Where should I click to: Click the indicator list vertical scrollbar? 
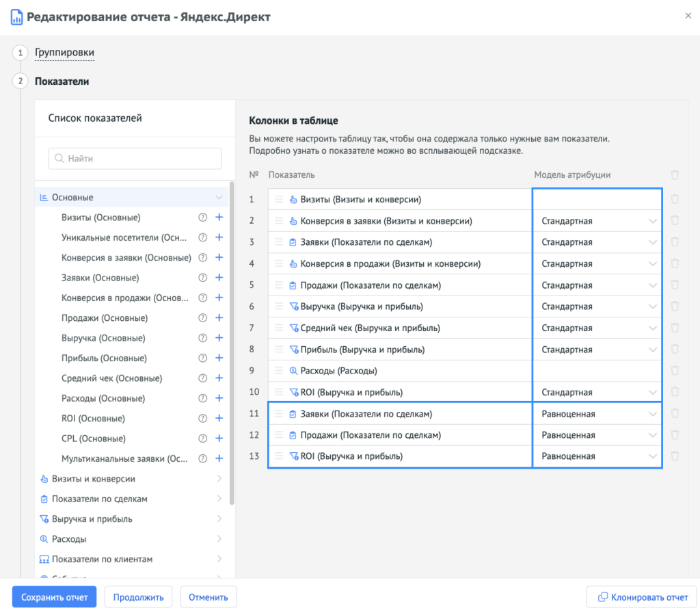[232, 342]
